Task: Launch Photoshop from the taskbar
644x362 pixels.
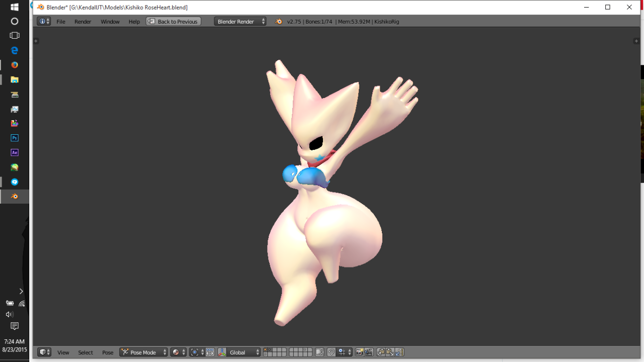Action: 15,138
